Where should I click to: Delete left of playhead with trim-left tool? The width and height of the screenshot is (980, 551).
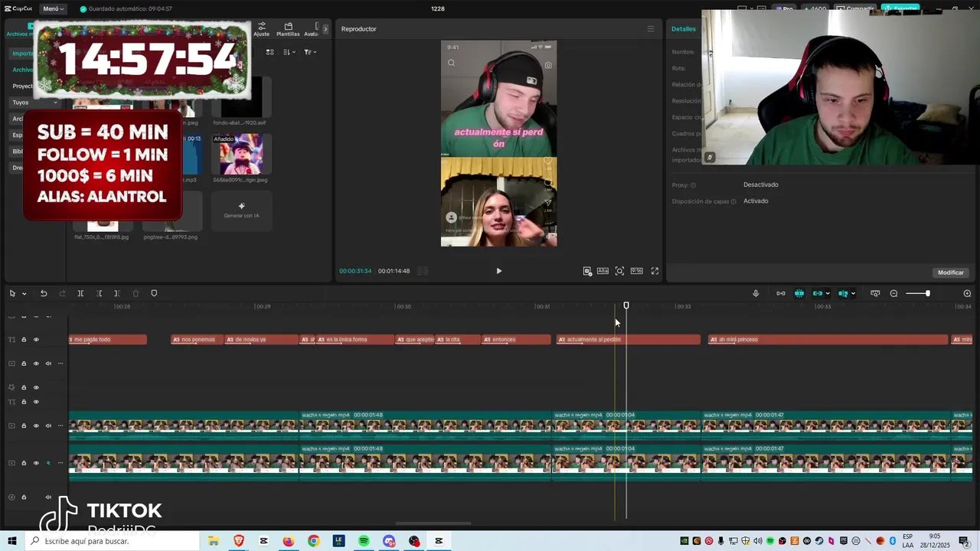pos(99,293)
